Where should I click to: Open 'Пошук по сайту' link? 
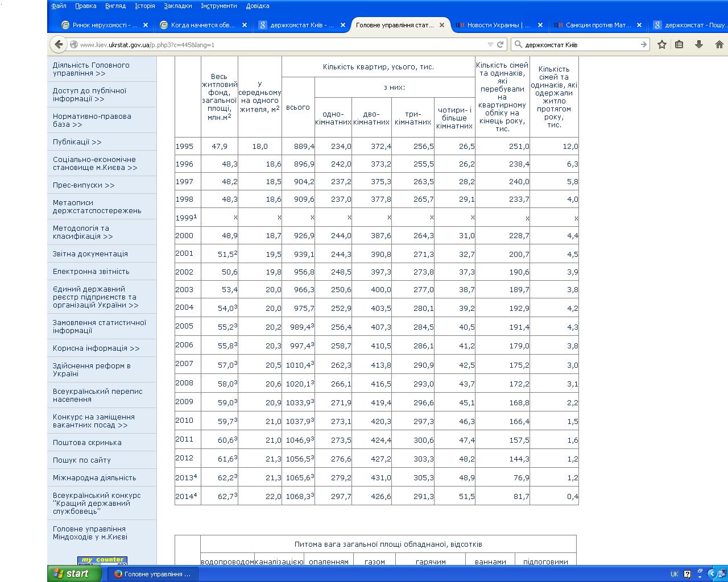click(81, 460)
